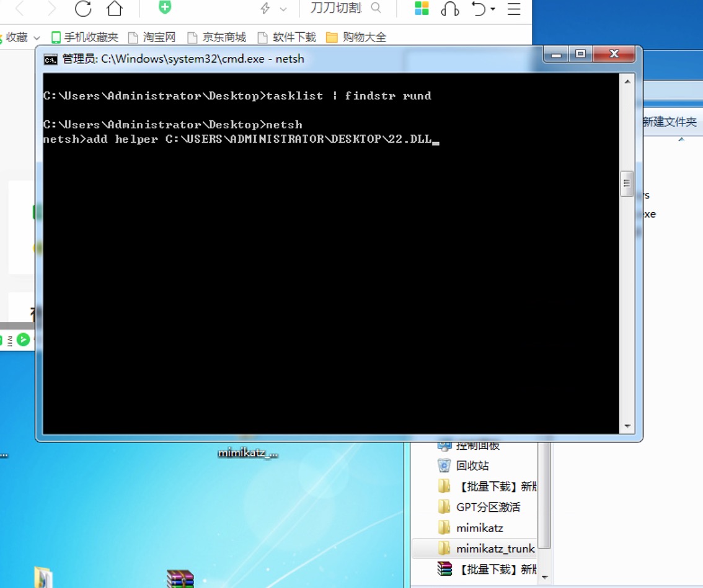Select mimikatz folder in Explorer tree
Image resolution: width=703 pixels, height=588 pixels.
(471, 527)
